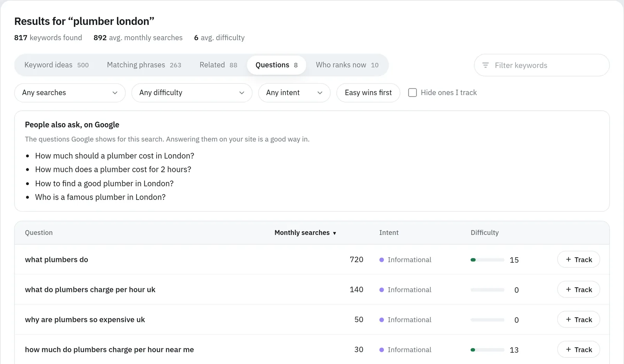This screenshot has height=364, width=624.
Task: Click the 'People also ask, on Google' heading
Action: [x=72, y=125]
